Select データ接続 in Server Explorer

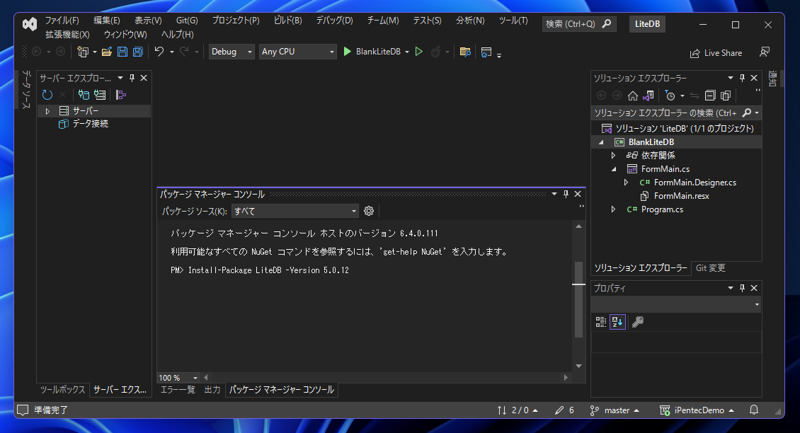coord(90,124)
